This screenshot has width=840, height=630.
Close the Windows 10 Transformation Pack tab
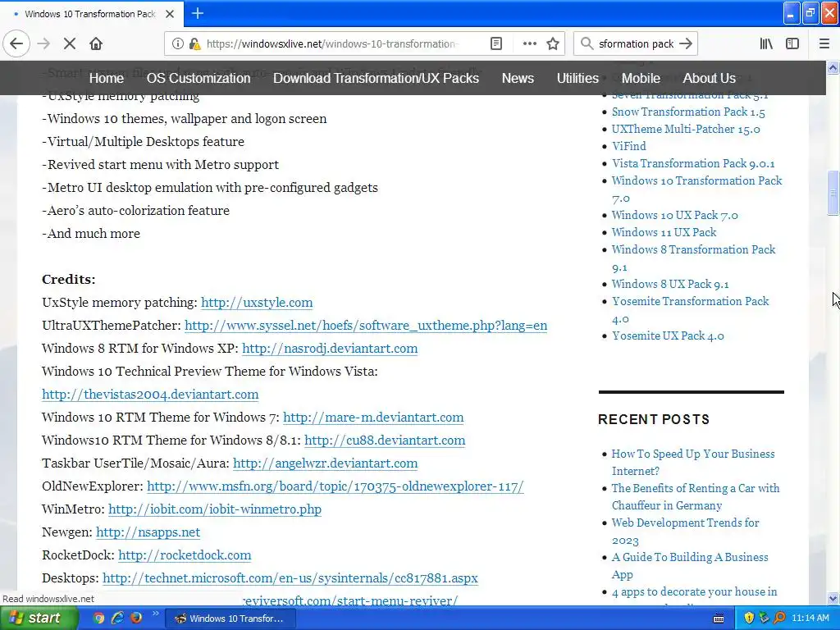[170, 14]
